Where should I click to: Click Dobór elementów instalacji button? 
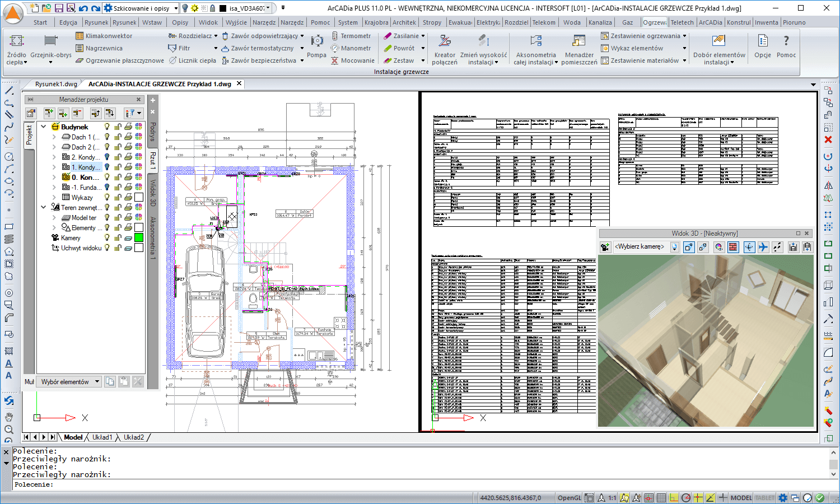tap(719, 49)
